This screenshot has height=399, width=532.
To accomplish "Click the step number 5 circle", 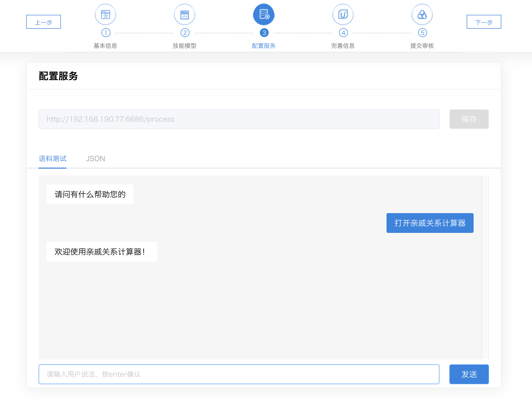I will click(x=422, y=33).
